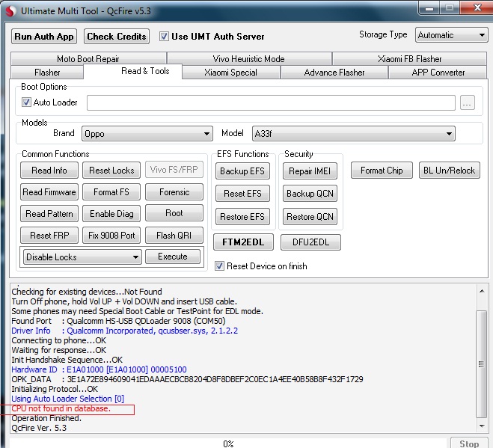
Task: Switch to the Flasher tab
Action: coord(47,73)
